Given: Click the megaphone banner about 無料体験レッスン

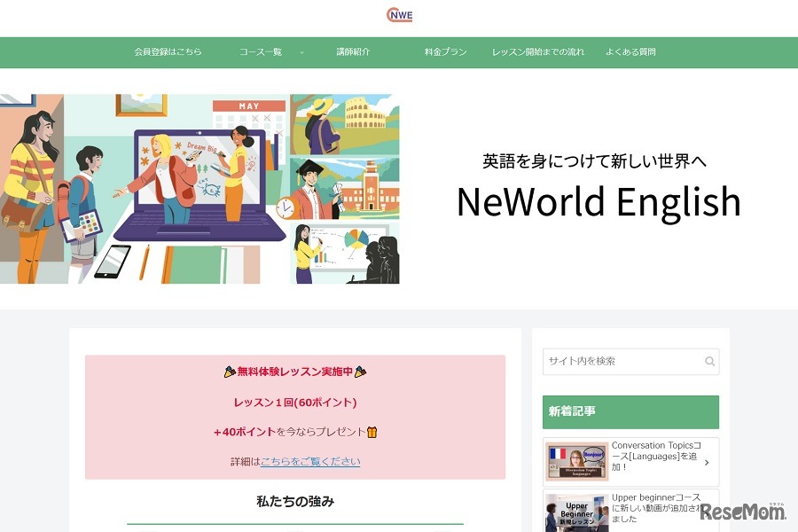Looking at the screenshot, I should [293, 372].
